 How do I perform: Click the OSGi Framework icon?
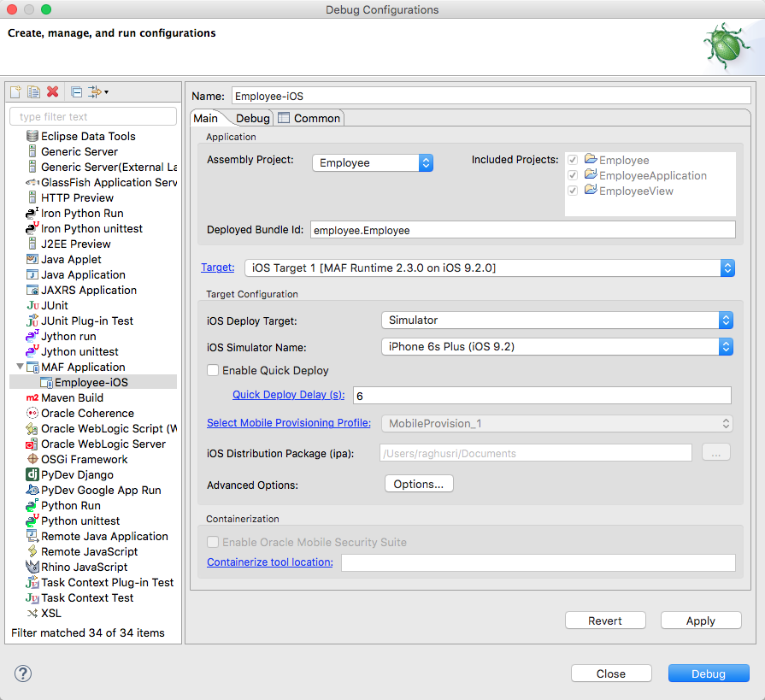[x=32, y=459]
